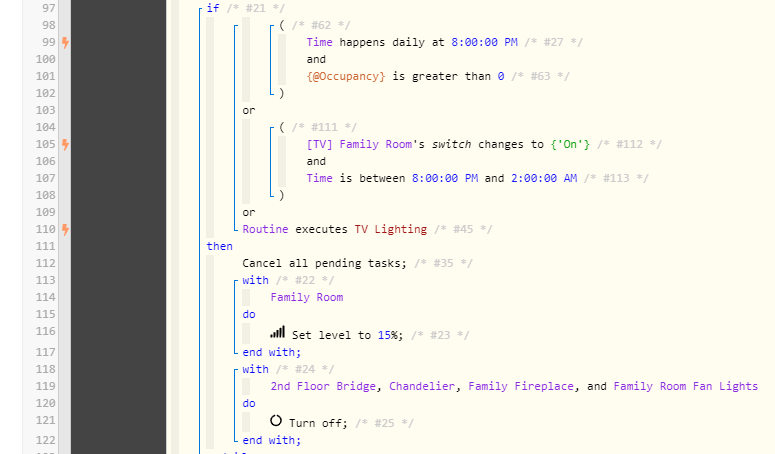Click line number 116 in the gutter
The image size is (775, 454).
(45, 331)
